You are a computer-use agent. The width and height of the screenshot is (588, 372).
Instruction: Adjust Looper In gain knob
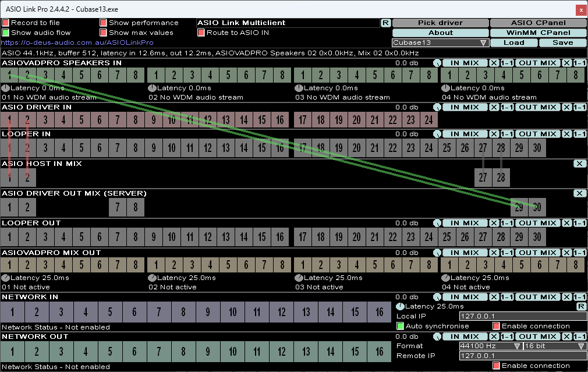[437, 134]
